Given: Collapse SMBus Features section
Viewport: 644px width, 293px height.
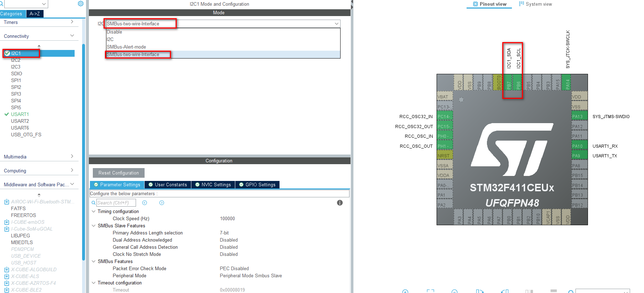Looking at the screenshot, I should [94, 261].
